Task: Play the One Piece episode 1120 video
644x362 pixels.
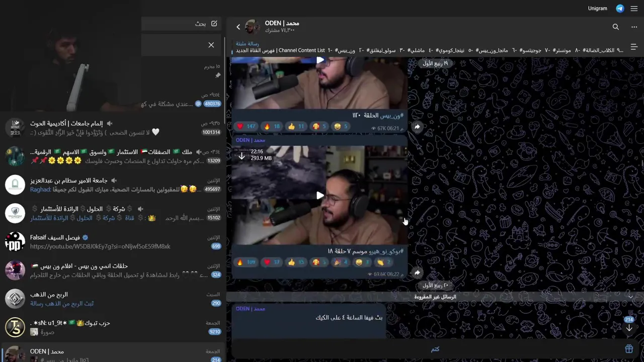Action: 320,61
